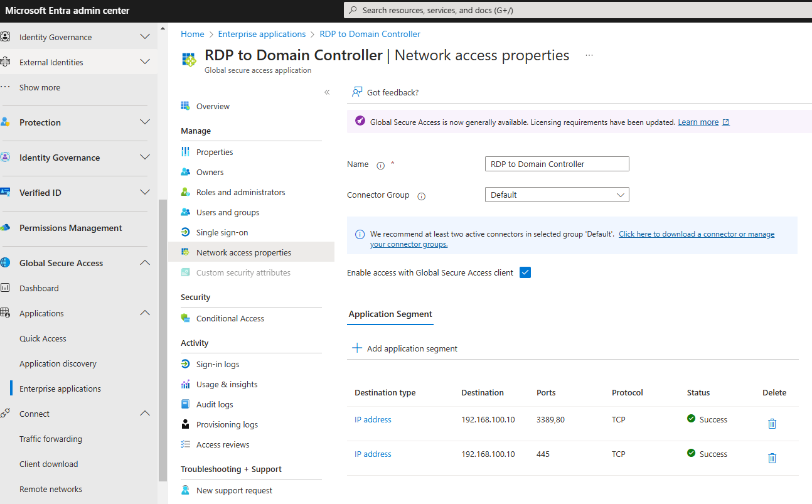Click the Access reviews checklist icon
This screenshot has width=812, height=504.
[x=185, y=444]
